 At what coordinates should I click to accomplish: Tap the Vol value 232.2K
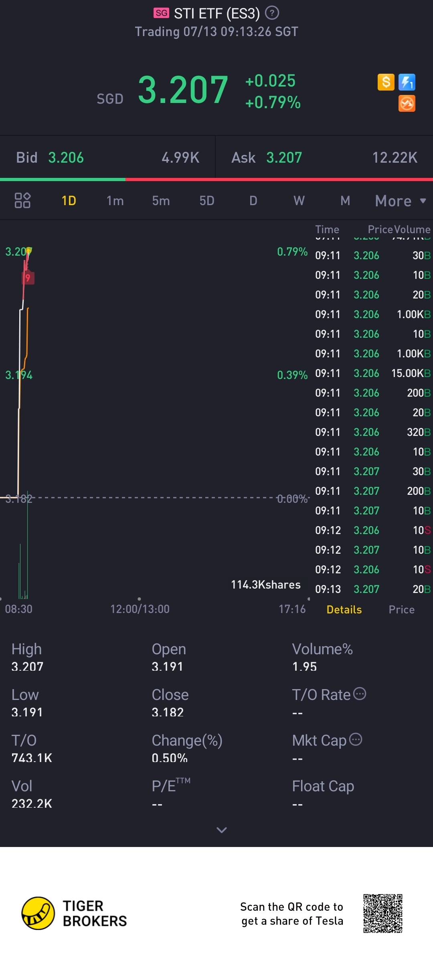(x=32, y=804)
